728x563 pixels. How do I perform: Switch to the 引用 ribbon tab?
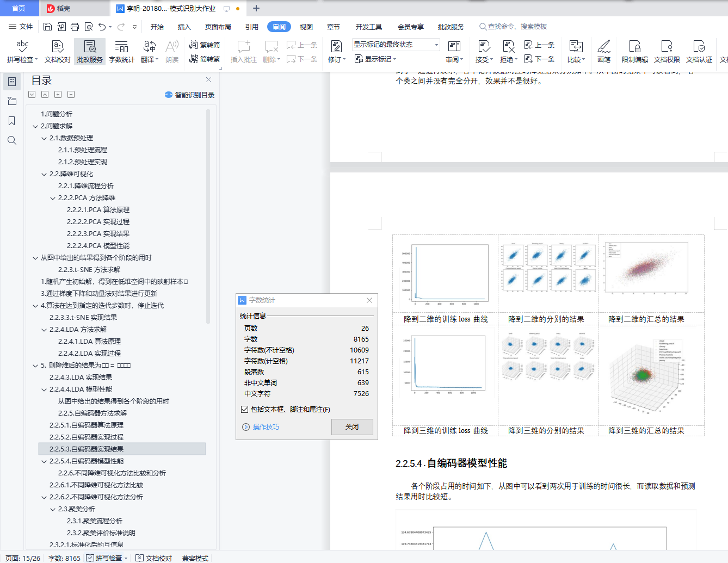tap(252, 27)
